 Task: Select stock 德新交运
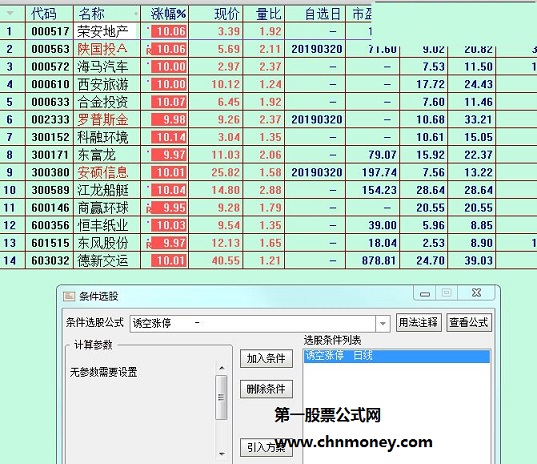pos(103,261)
